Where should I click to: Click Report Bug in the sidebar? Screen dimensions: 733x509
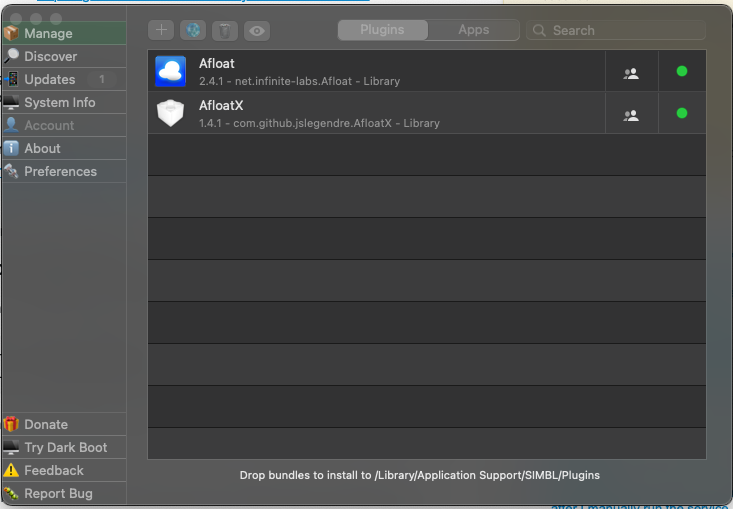pos(64,493)
